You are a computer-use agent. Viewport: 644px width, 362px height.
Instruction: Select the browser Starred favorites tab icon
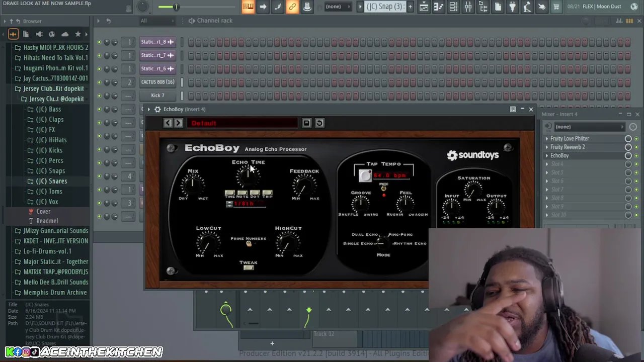click(78, 34)
